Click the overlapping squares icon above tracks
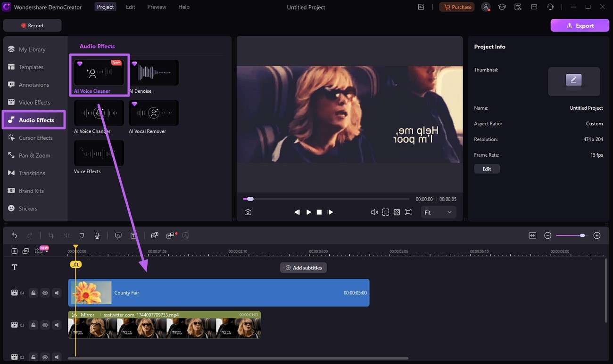This screenshot has width=613, height=364. (26, 251)
